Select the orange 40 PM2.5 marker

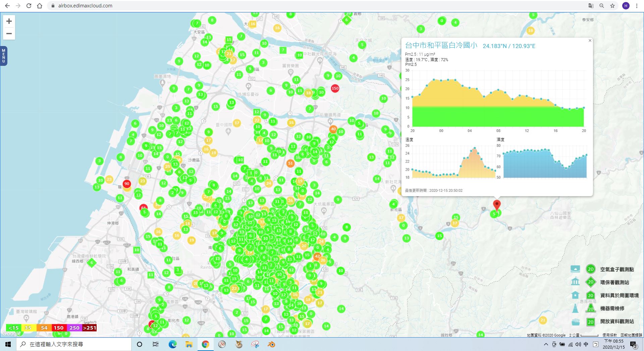point(333,129)
